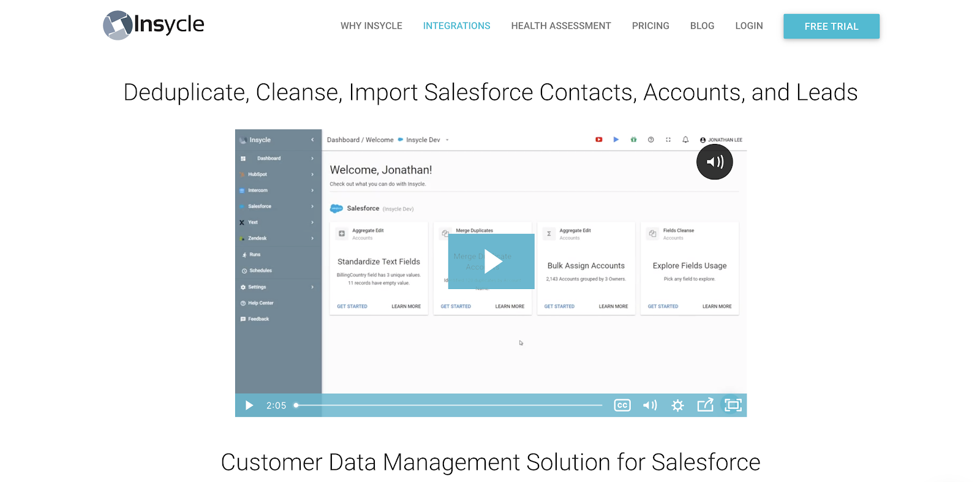Click Aggregate Edit icon on Standardize card

click(x=342, y=233)
